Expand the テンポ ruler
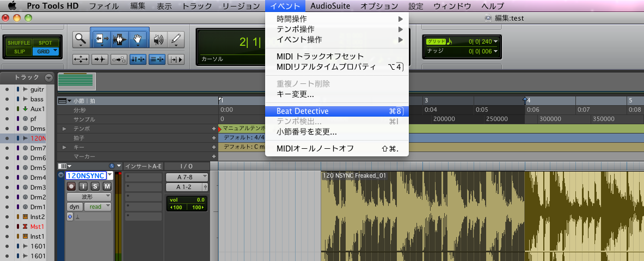 [x=64, y=129]
